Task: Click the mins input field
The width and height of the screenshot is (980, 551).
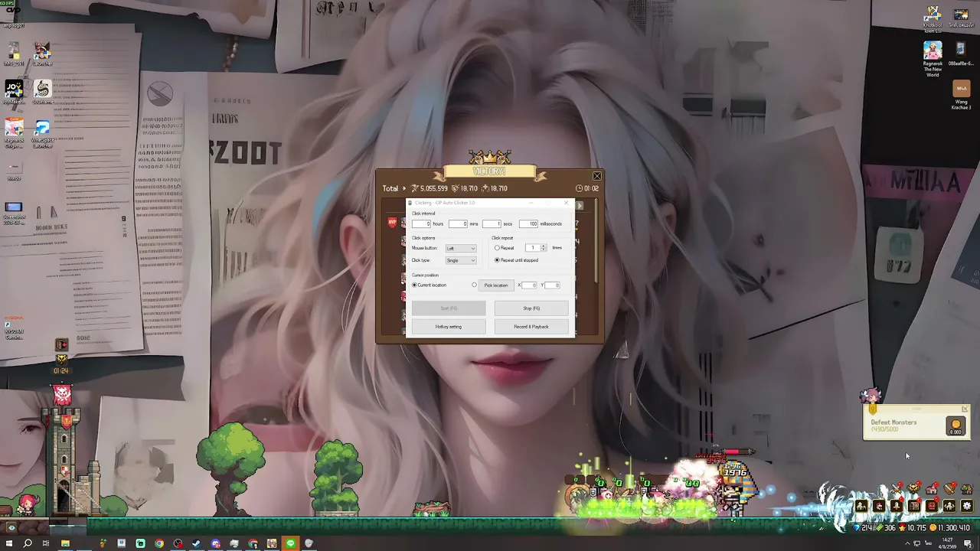Action: click(x=458, y=223)
